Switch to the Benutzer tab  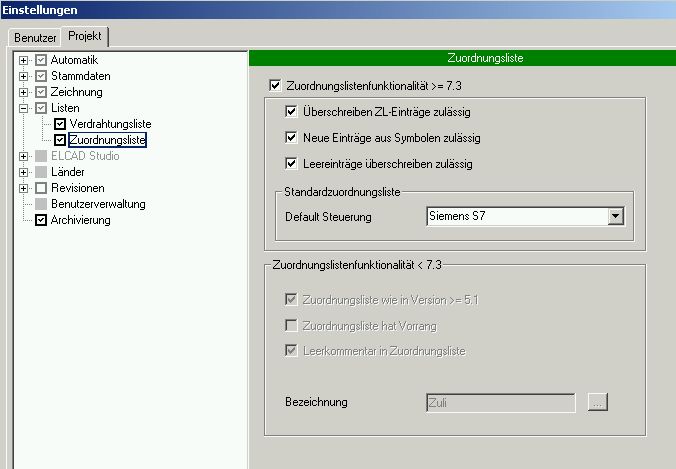(x=35, y=38)
